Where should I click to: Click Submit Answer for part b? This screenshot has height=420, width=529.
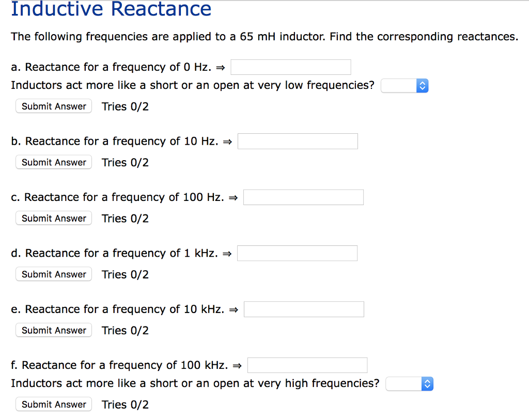53,162
